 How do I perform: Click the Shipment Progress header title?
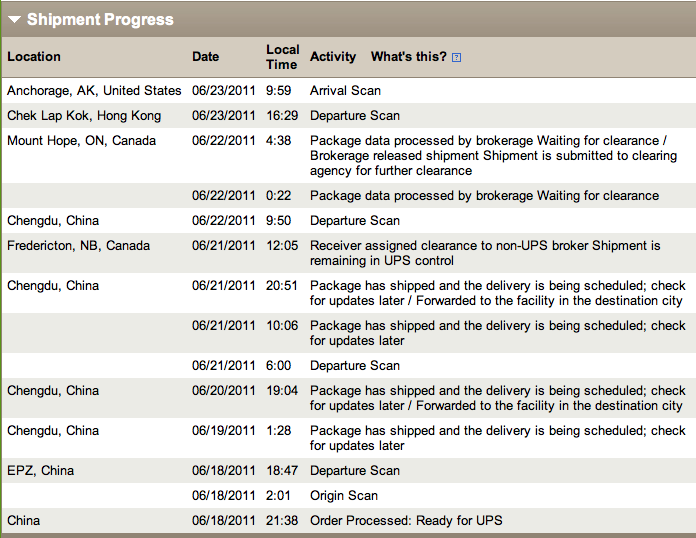click(x=100, y=20)
